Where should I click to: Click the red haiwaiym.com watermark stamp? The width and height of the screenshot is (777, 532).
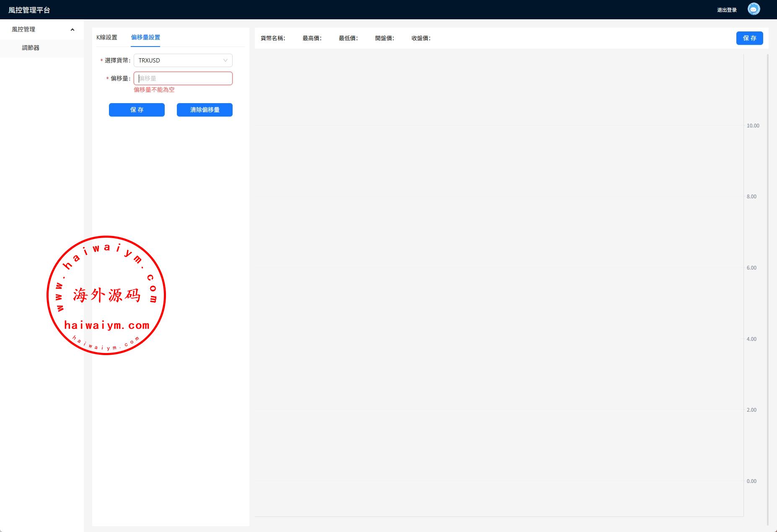pyautogui.click(x=106, y=295)
